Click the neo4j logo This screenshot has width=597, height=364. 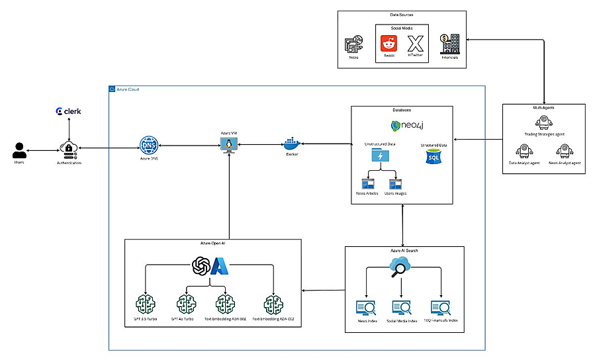pos(407,125)
